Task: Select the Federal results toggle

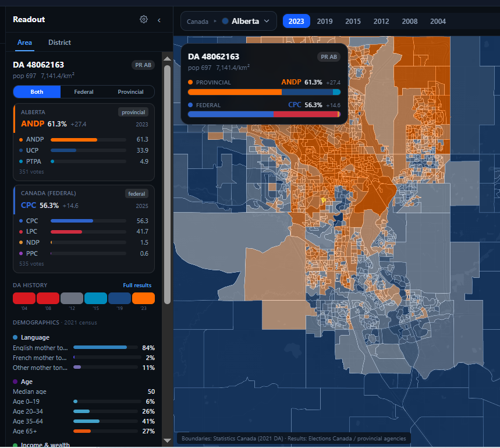Action: pyautogui.click(x=84, y=92)
